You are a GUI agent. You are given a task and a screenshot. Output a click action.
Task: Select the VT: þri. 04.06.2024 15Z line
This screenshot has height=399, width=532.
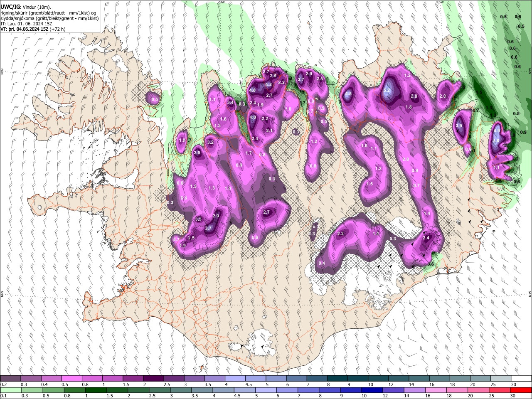click(25, 29)
